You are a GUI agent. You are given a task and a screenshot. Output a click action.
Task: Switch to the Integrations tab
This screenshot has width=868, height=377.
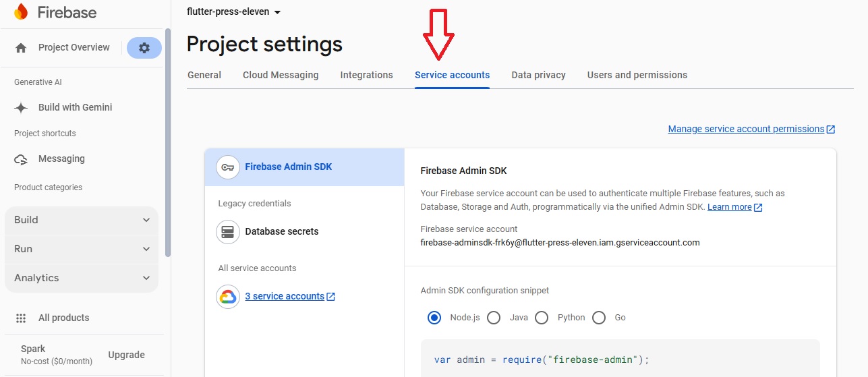pos(367,75)
